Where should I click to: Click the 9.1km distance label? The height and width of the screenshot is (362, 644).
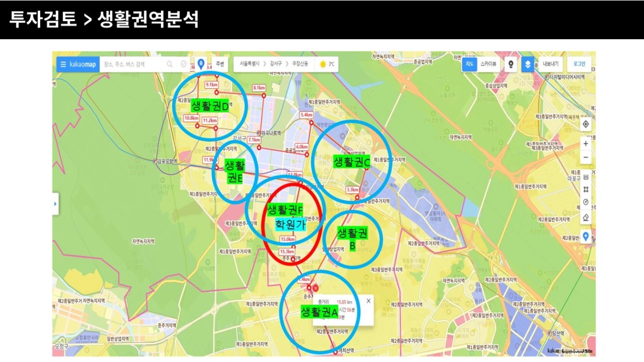coord(211,85)
